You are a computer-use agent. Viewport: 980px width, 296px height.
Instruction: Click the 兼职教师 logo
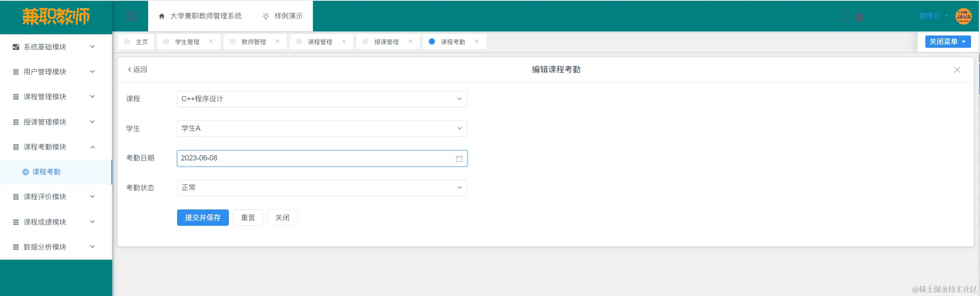[x=56, y=16]
